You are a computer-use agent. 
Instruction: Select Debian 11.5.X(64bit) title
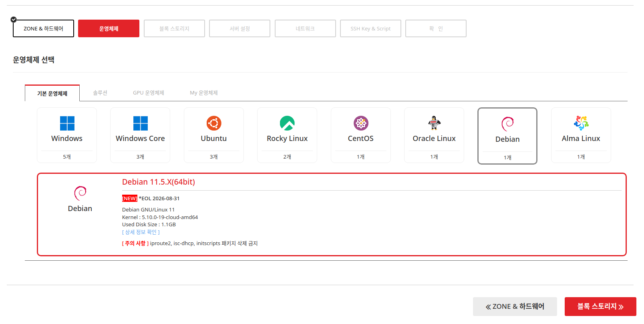[159, 182]
